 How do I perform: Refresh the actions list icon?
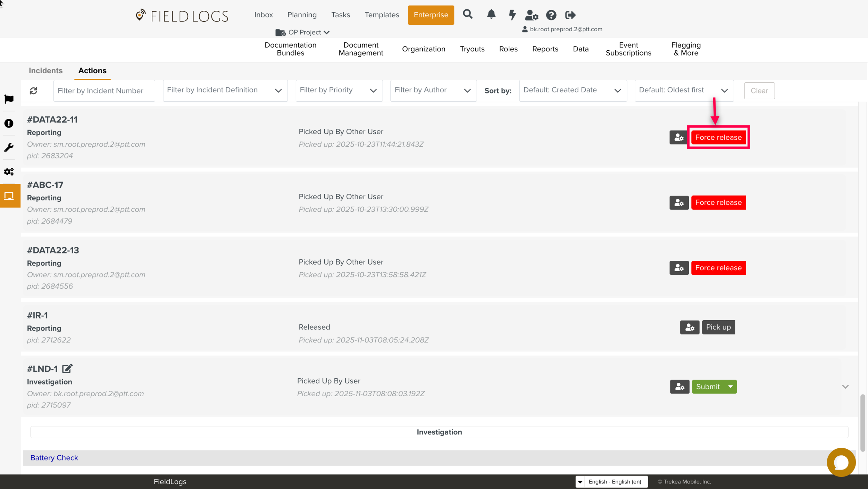tap(33, 91)
